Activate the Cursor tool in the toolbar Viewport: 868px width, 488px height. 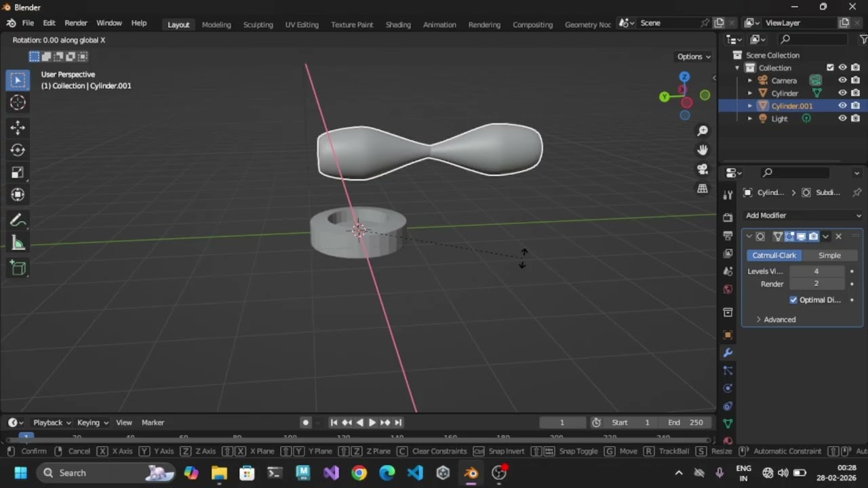(x=18, y=102)
